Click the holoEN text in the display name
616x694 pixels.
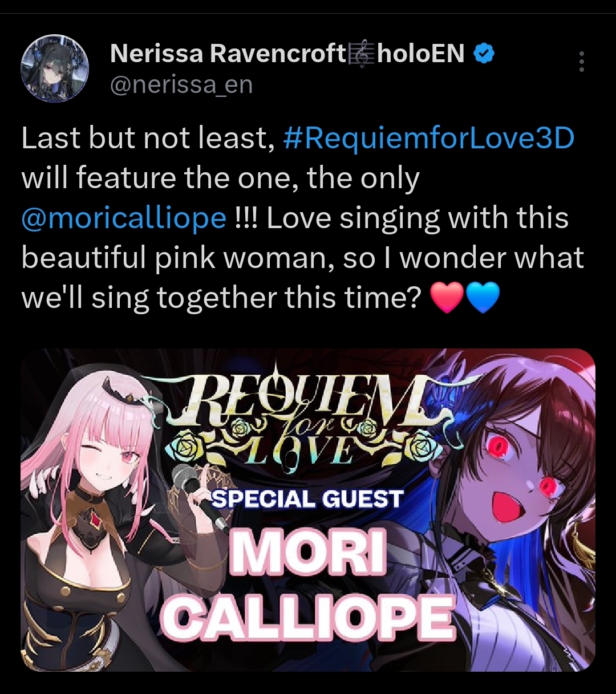point(421,54)
